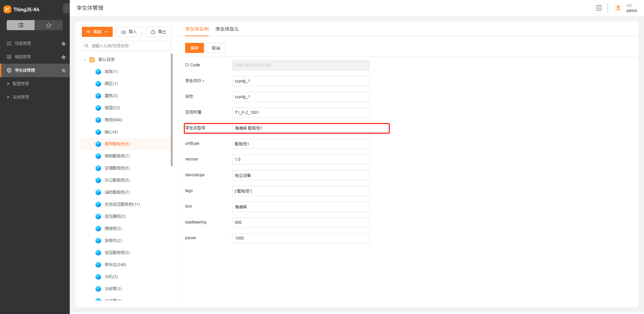Screen dimensions: 644x314
Task: Toggle favorite star for 模型管理
Action: point(63,57)
